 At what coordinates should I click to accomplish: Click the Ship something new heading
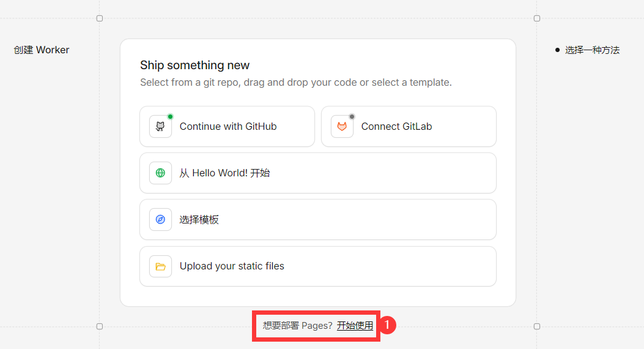[194, 66]
